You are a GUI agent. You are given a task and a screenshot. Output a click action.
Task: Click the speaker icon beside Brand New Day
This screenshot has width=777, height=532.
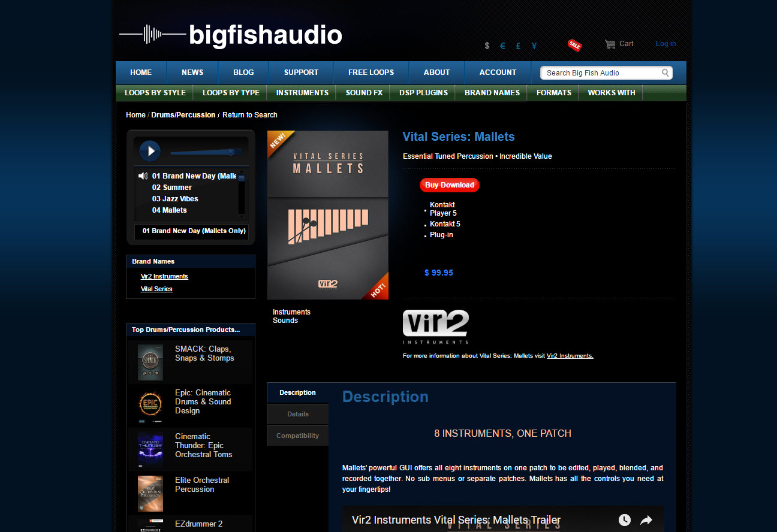(x=143, y=176)
